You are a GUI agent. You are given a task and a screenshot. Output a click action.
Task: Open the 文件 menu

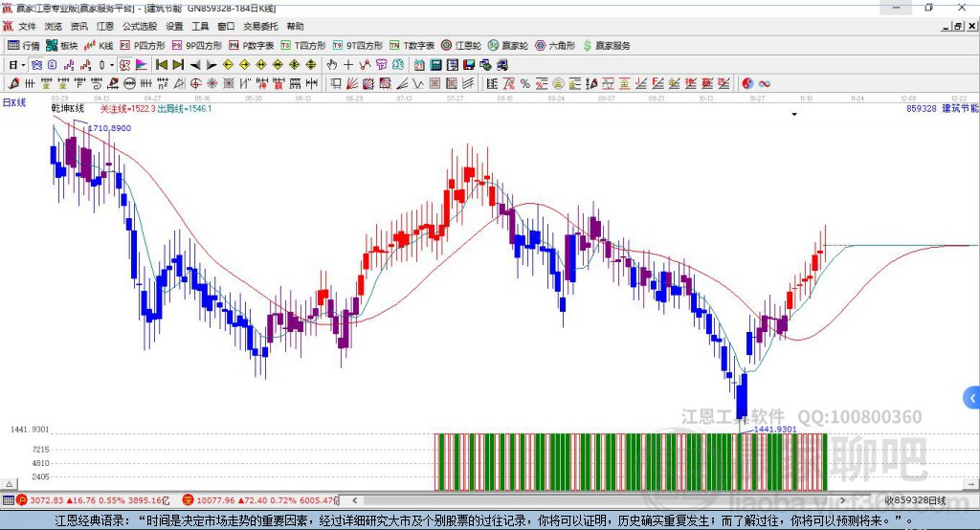pyautogui.click(x=28, y=26)
